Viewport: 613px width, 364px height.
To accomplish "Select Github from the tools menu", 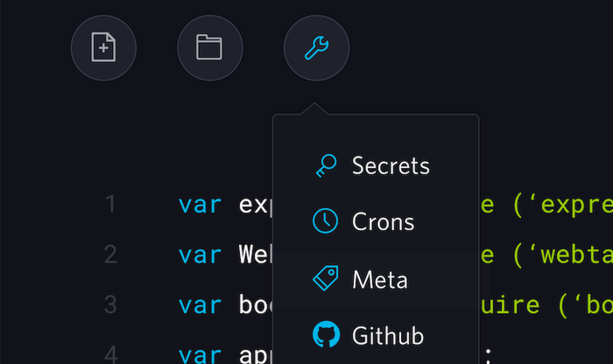I will (x=388, y=335).
